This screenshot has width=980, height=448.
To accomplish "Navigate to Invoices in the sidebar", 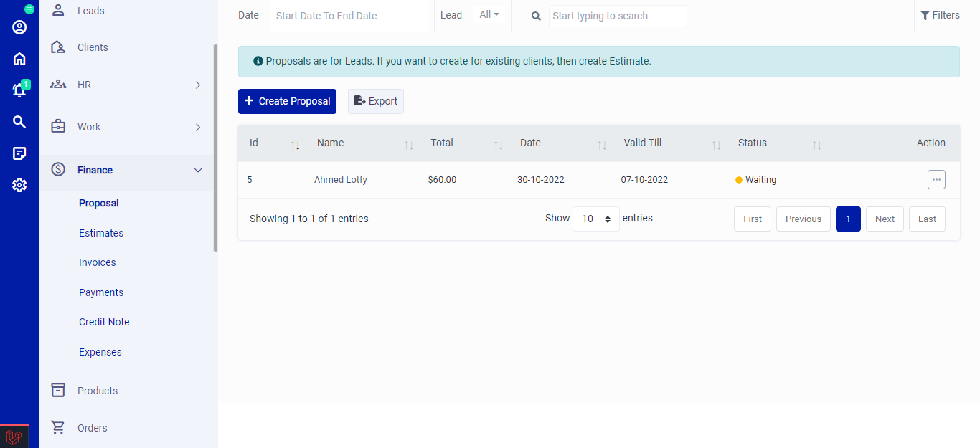I will pyautogui.click(x=98, y=262).
